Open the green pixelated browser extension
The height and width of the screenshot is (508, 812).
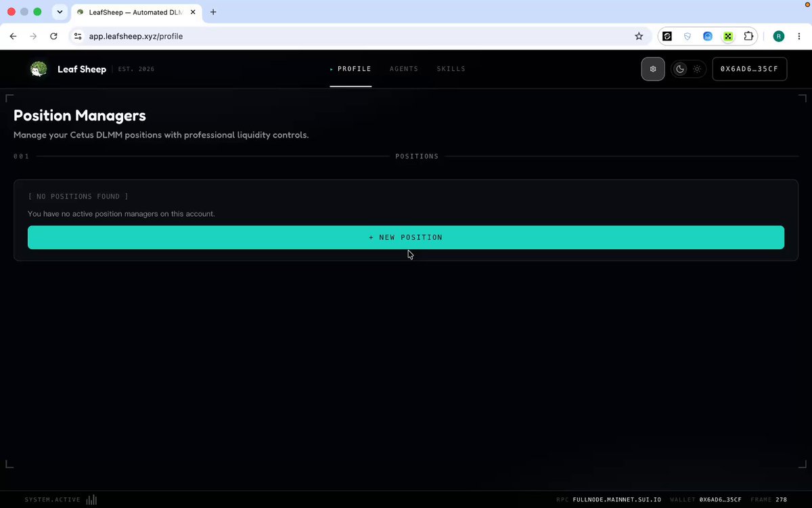[x=728, y=37]
